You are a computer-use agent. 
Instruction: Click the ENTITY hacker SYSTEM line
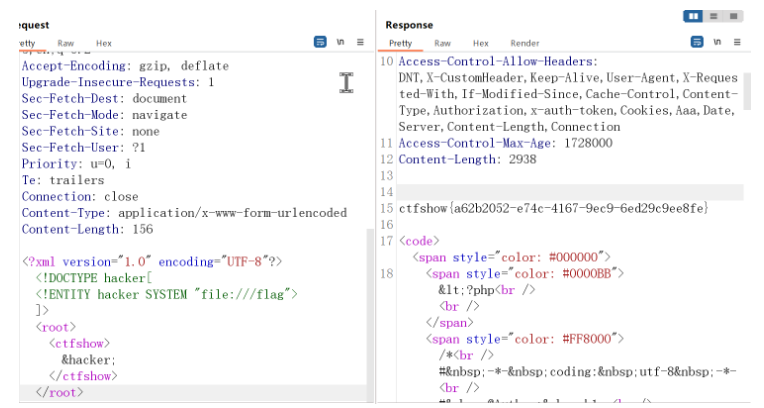(x=166, y=294)
